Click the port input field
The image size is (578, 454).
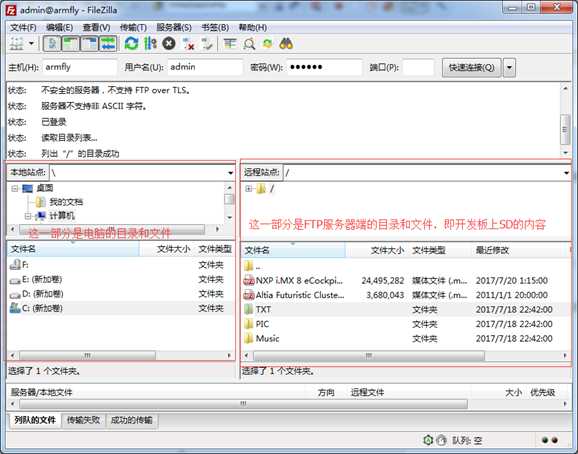pyautogui.click(x=418, y=67)
